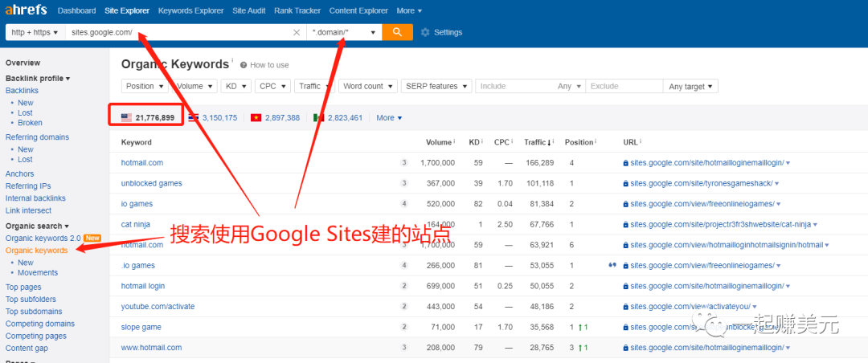Expand the More countries dropdown

pyautogui.click(x=389, y=118)
